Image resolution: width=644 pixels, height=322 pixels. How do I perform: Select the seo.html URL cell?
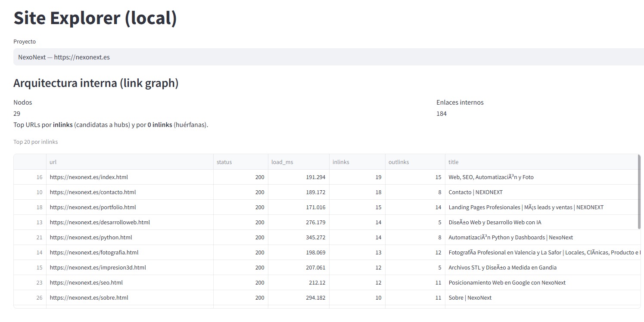point(86,282)
